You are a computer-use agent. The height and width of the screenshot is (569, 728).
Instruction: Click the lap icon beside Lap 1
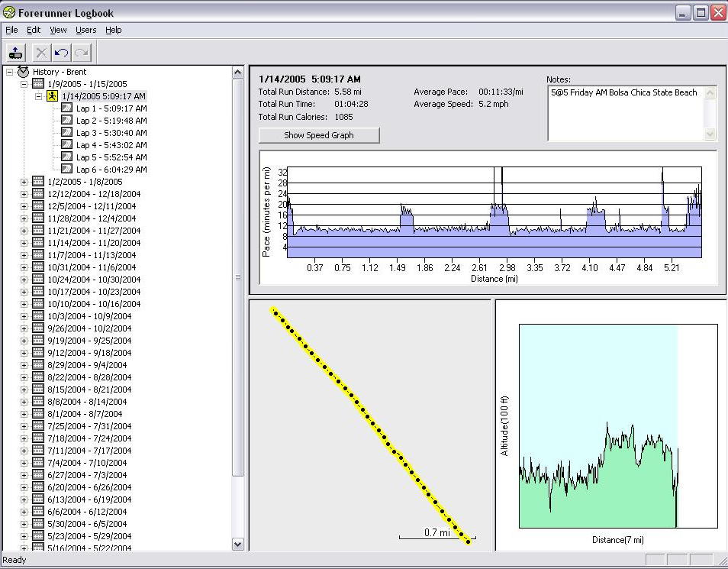pos(67,108)
